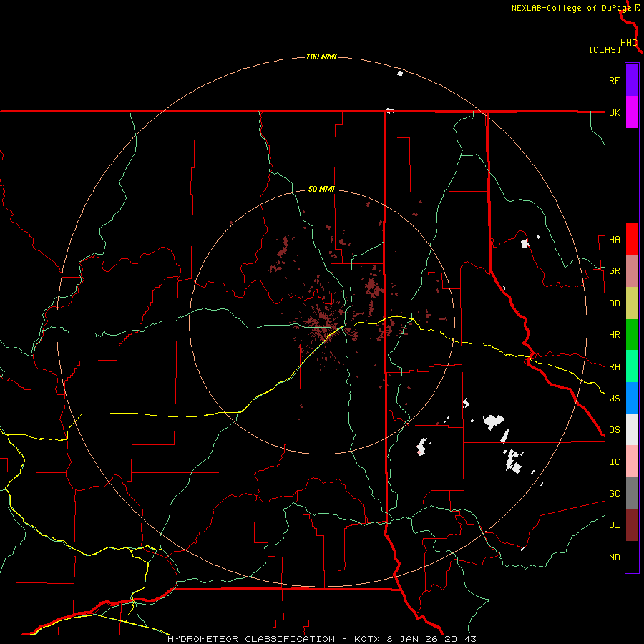Click the magenta UK color swatch
Image resolution: width=644 pixels, height=644 pixels.
point(632,112)
